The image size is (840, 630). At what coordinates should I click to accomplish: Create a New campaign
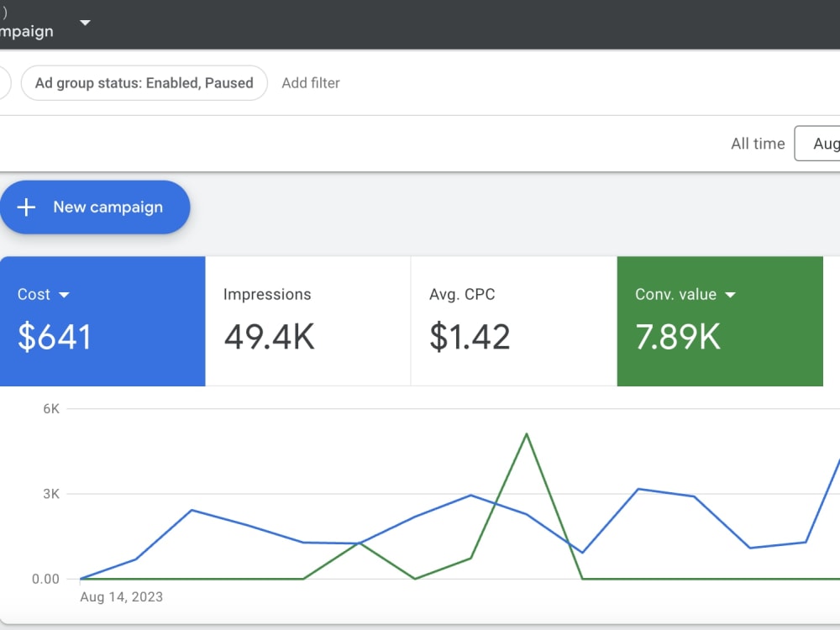pos(95,207)
